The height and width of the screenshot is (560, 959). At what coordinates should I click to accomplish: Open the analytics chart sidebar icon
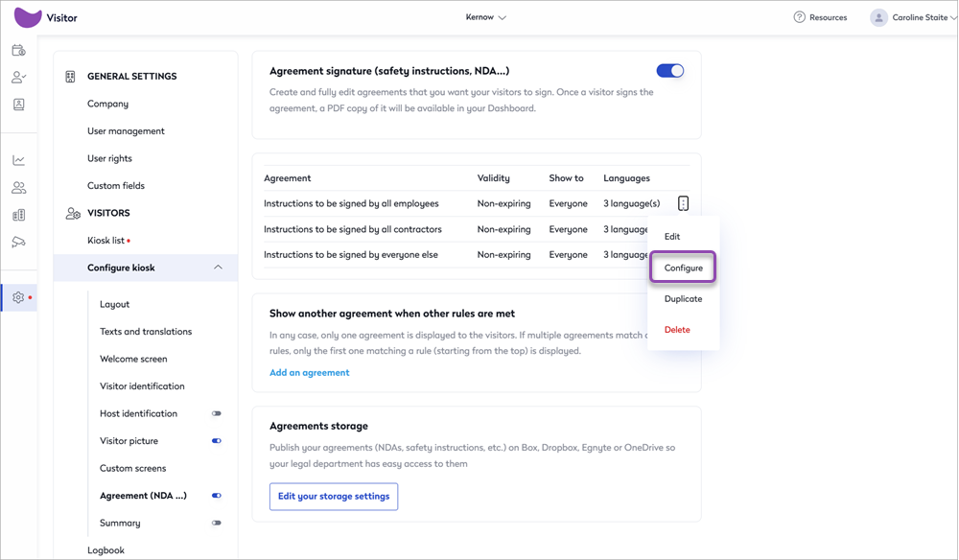(x=18, y=160)
